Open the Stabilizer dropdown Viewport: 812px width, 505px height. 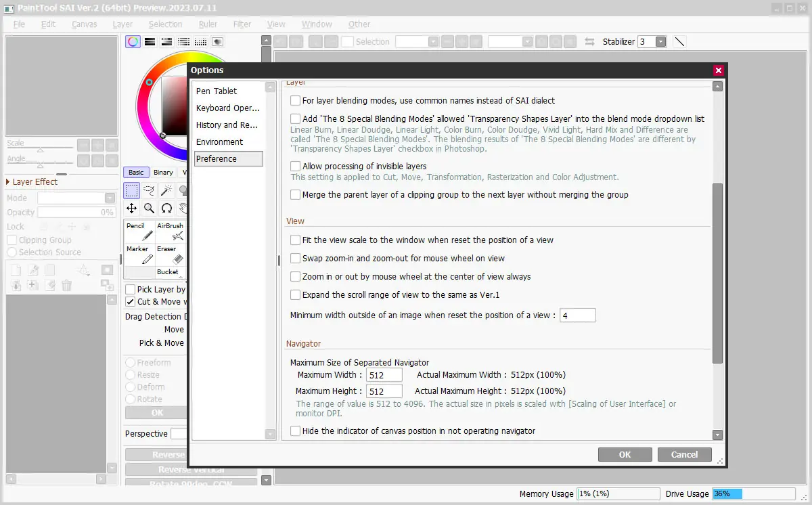(x=660, y=41)
